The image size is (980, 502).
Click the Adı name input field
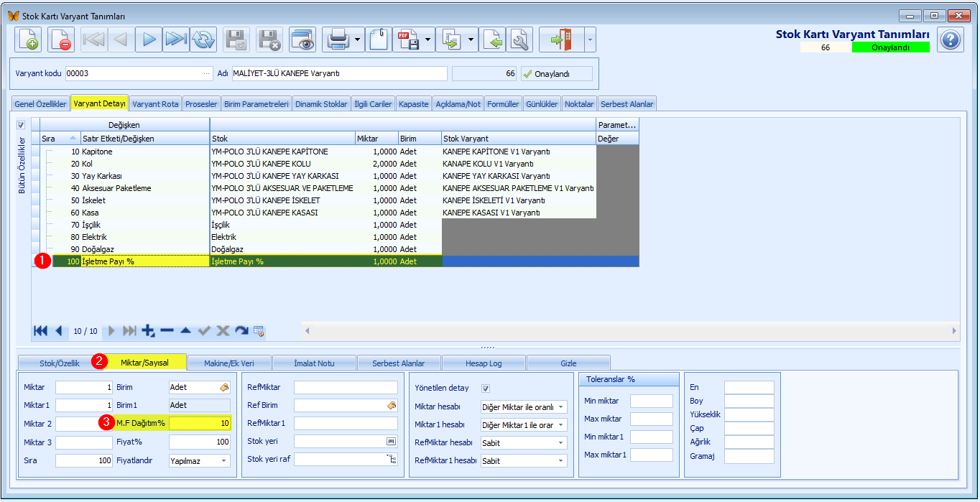coord(338,74)
